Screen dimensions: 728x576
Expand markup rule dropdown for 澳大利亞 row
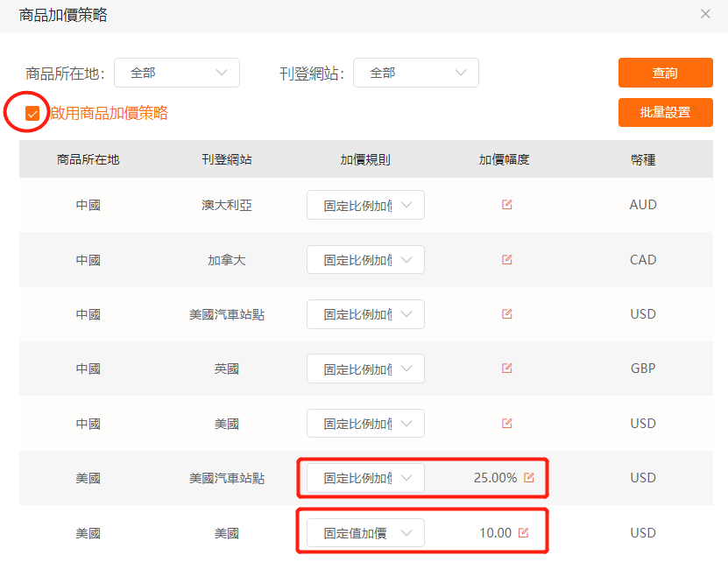(x=365, y=205)
